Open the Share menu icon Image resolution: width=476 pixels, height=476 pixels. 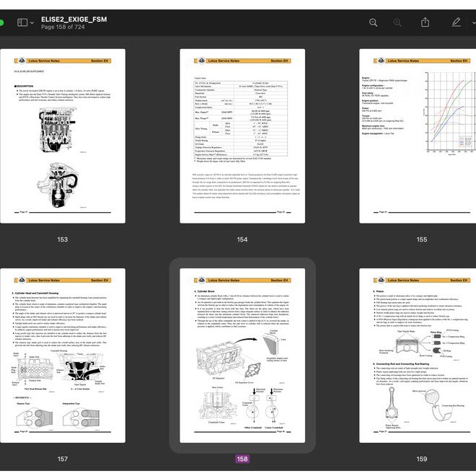(x=426, y=22)
